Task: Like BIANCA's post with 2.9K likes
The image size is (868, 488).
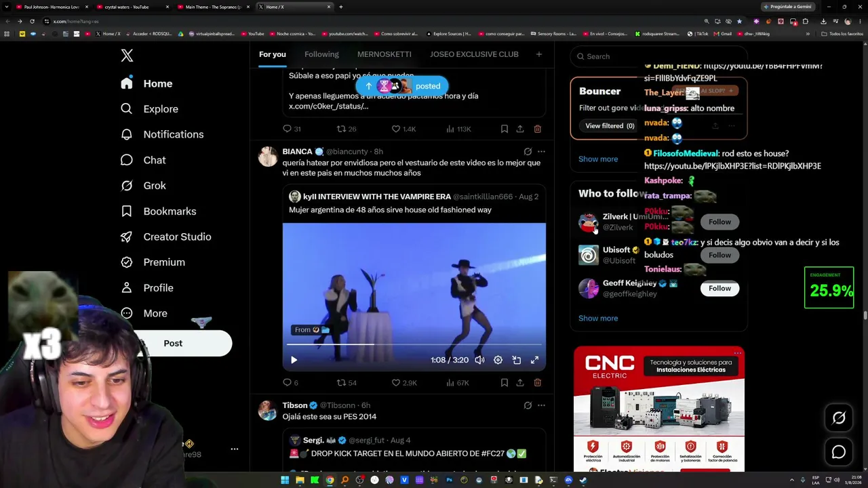Action: [403, 383]
